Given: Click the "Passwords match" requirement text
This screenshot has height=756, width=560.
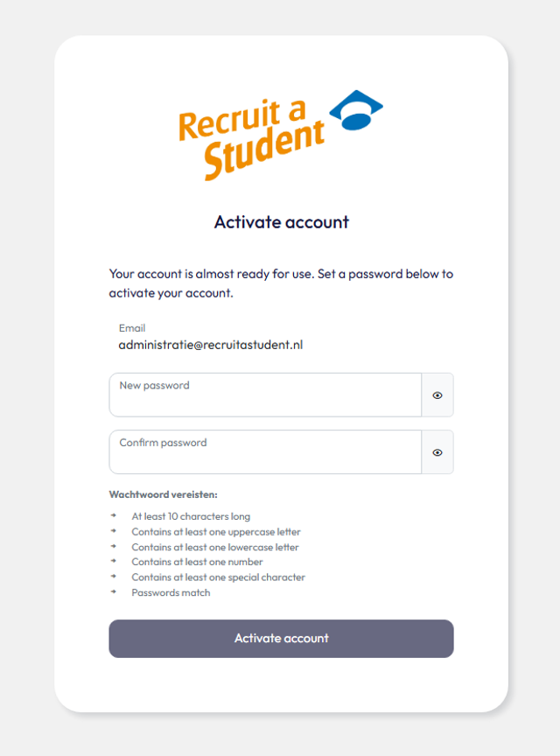Looking at the screenshot, I should [171, 592].
